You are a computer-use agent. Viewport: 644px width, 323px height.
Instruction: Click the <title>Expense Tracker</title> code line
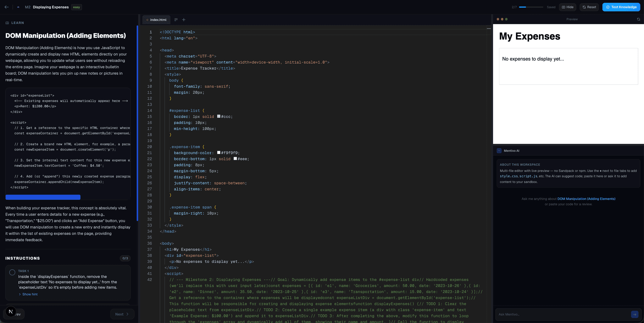200,68
